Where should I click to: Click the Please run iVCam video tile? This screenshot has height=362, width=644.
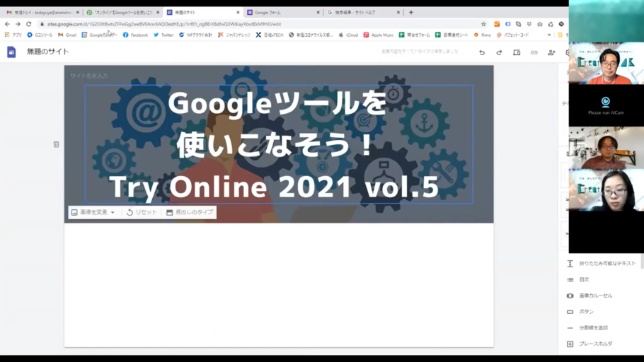[606, 105]
